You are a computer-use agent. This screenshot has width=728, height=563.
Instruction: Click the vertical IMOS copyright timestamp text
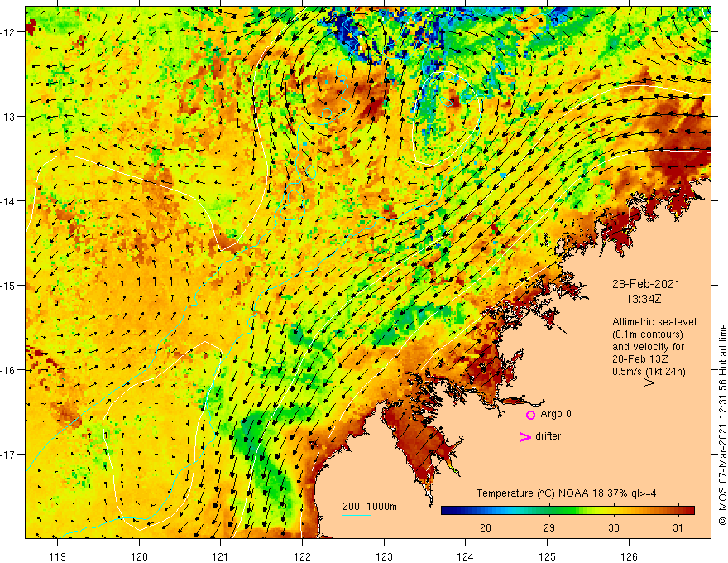pyautogui.click(x=722, y=425)
